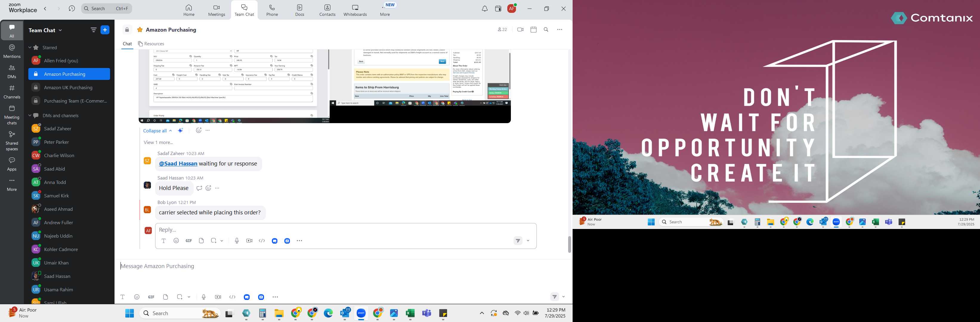Open the Phone tab

[x=272, y=10]
